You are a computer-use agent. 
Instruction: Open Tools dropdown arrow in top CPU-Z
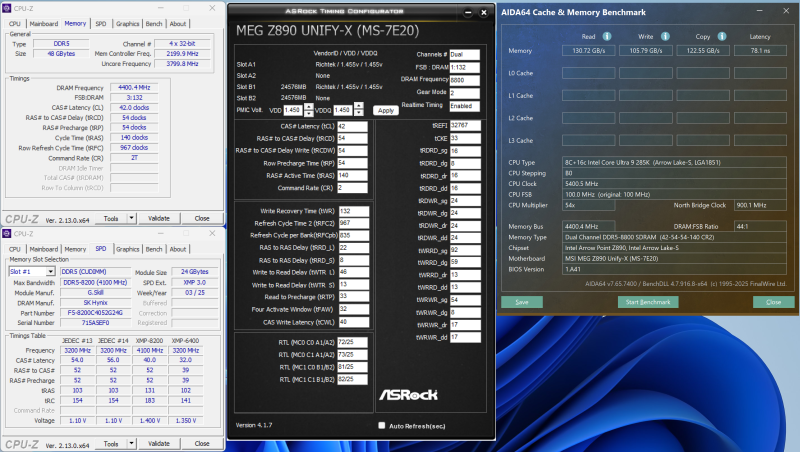131,218
